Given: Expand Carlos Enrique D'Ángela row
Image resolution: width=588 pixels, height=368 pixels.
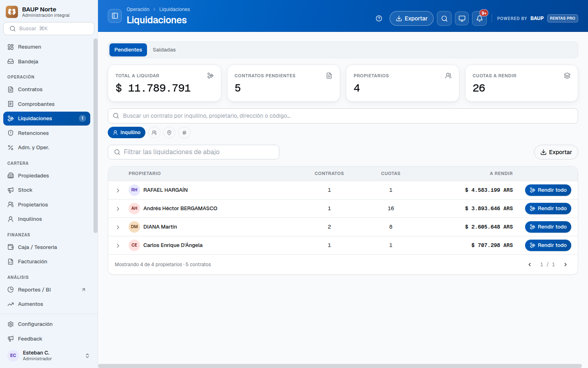Looking at the screenshot, I should tap(118, 246).
